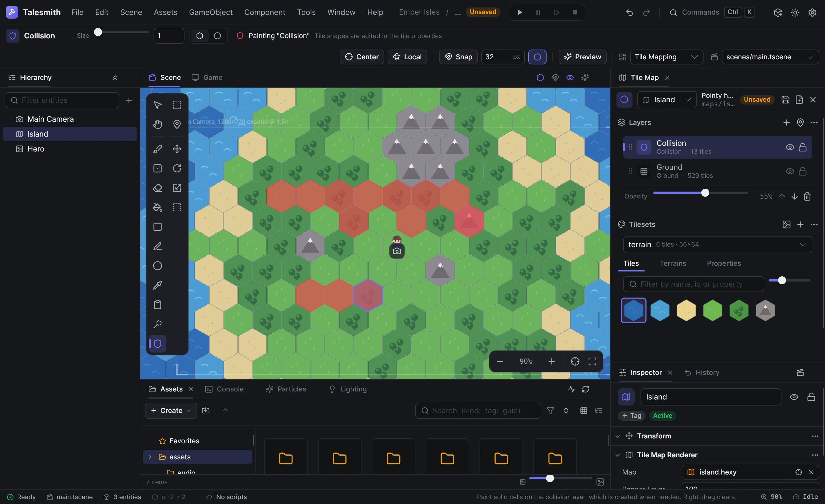Switch to the Terrains tab
This screenshot has width=825, height=504.
(x=673, y=263)
